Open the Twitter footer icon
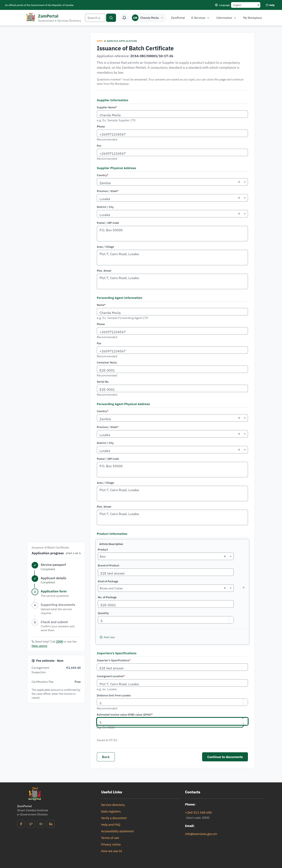Viewport: 282px width, 868px height. pos(31,824)
